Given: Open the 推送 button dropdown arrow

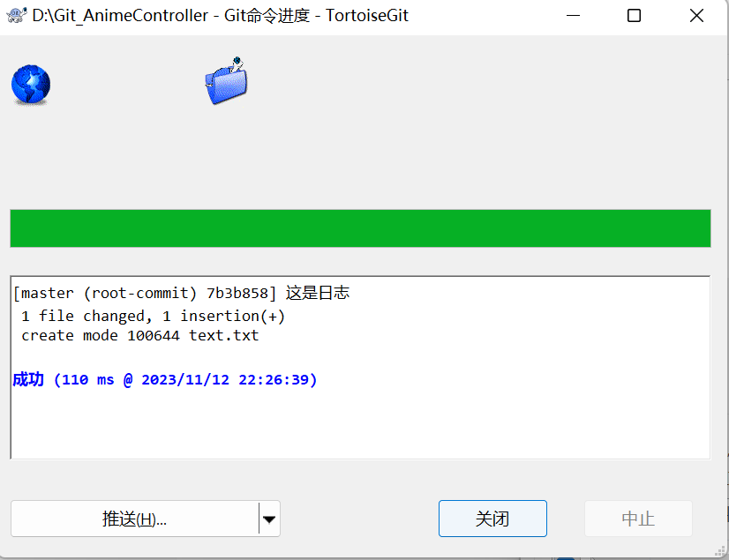Looking at the screenshot, I should [x=269, y=519].
